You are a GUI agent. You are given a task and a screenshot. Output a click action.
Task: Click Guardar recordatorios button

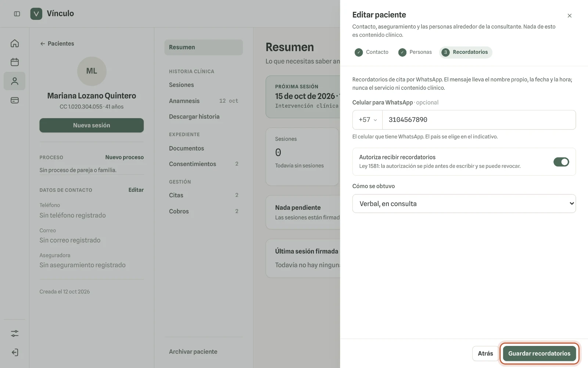539,353
